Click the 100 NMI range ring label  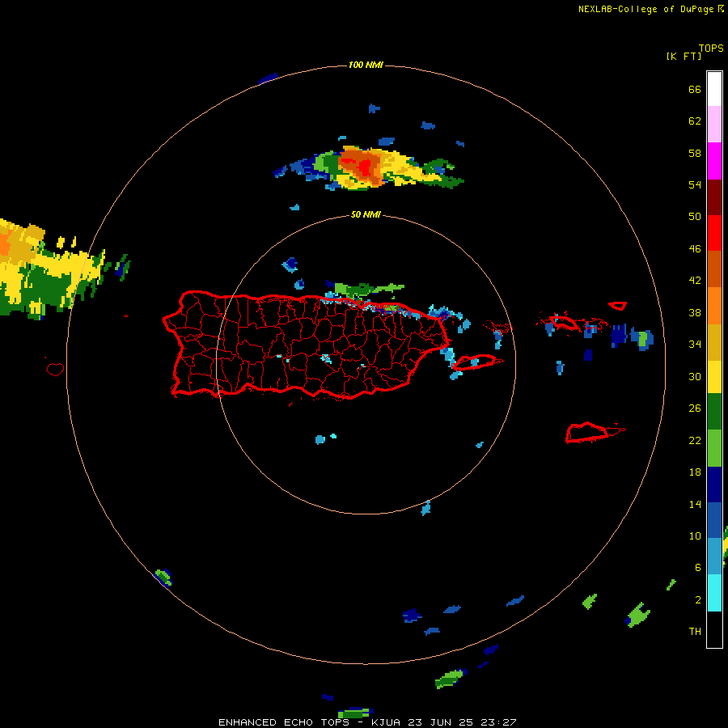point(366,65)
